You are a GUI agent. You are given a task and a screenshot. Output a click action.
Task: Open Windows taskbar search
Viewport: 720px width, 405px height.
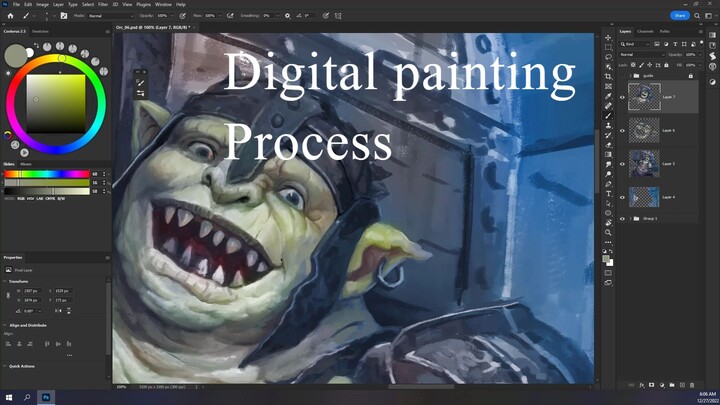(27, 397)
